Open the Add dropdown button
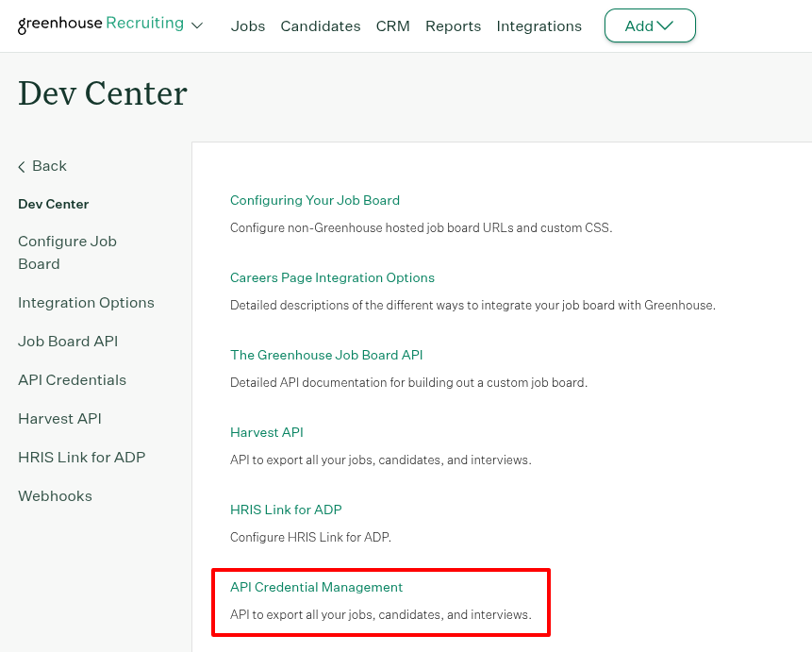Image resolution: width=812 pixels, height=652 pixels. click(650, 25)
